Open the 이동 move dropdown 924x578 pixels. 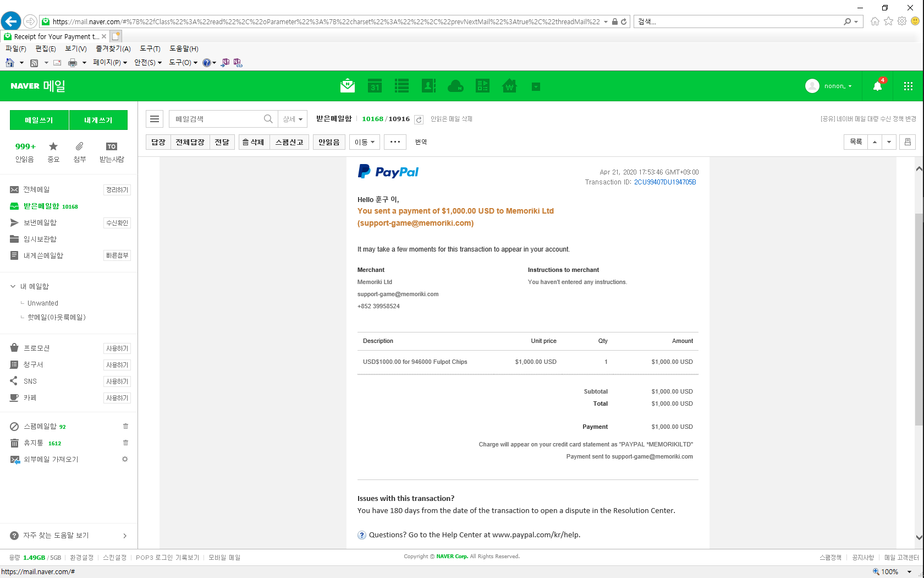pos(365,142)
